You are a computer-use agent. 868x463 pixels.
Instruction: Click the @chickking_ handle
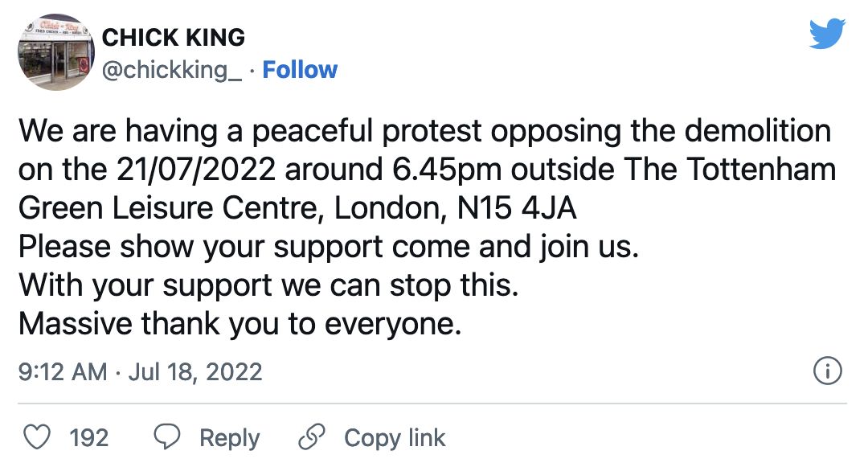coord(172,71)
